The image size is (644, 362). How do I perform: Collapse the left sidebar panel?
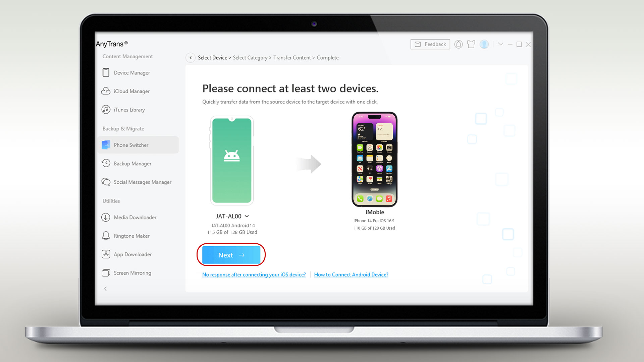pos(105,289)
